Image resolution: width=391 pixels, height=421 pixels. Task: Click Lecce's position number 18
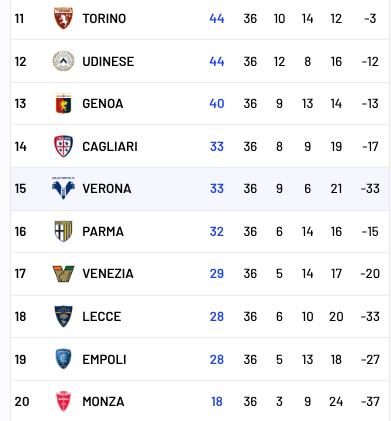(x=20, y=317)
